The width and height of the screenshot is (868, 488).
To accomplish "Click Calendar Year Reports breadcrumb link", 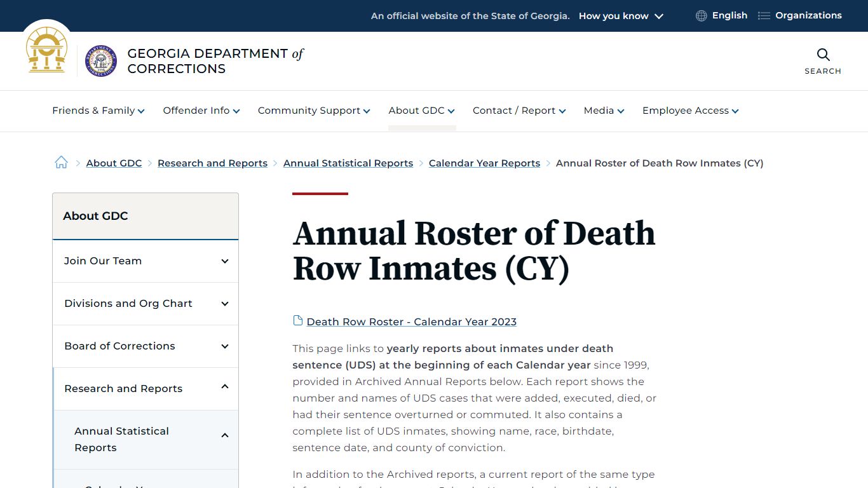I will [484, 163].
